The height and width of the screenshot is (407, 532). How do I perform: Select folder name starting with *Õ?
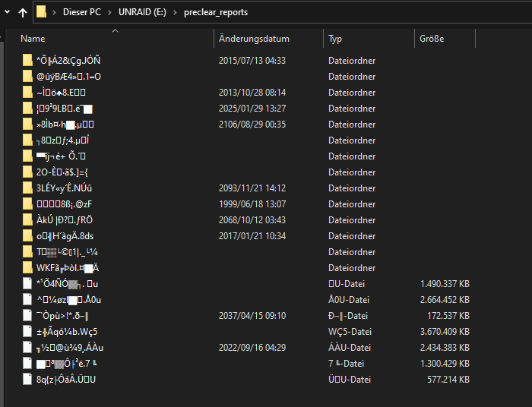pos(68,61)
